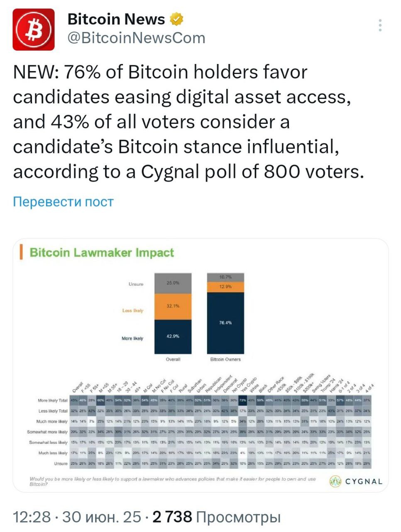Click the tweet text about the Cygnal poll
The height and width of the screenshot is (532, 401).
point(189,122)
